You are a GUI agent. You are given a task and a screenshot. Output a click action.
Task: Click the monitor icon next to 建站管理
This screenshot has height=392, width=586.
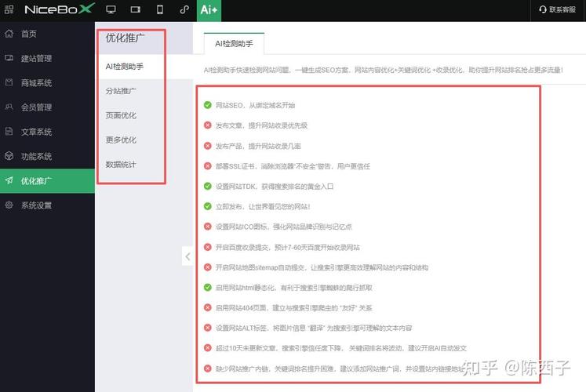click(x=9, y=58)
